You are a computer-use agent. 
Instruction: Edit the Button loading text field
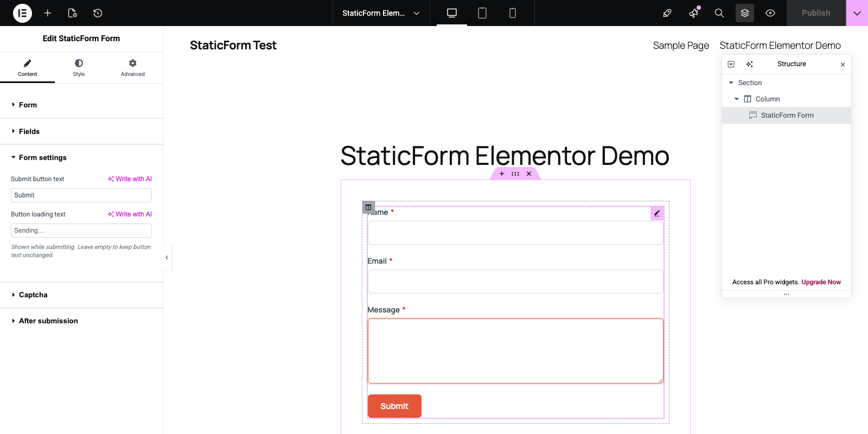coord(81,231)
